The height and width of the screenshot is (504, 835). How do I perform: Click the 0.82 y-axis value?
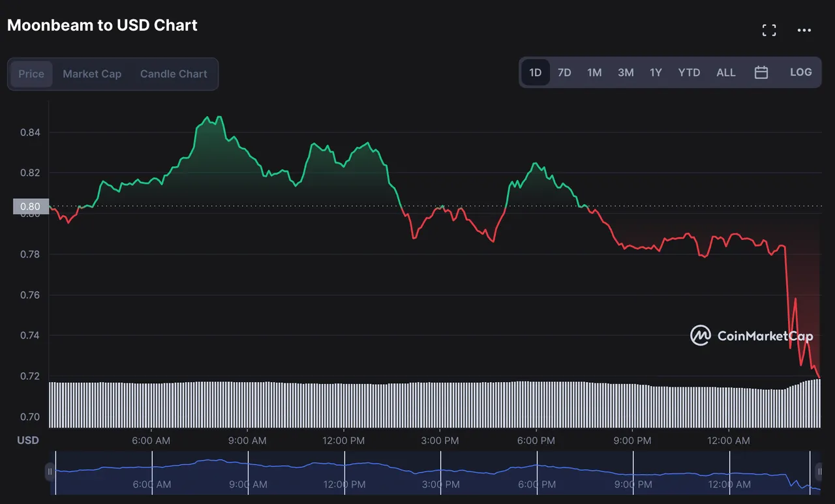30,173
